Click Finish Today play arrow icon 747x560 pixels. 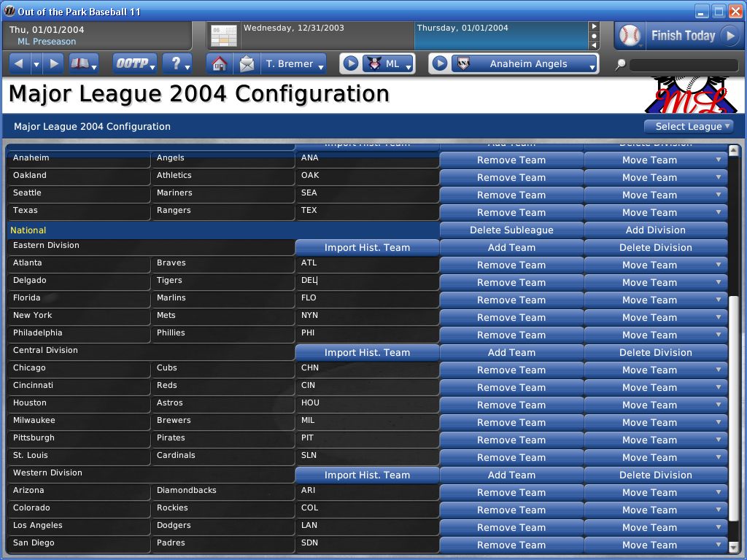click(729, 36)
